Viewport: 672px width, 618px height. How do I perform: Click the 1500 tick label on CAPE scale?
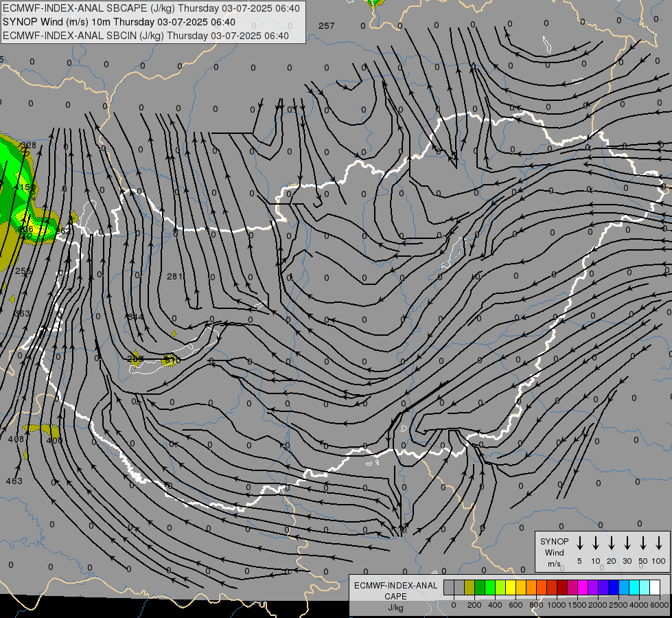tap(577, 605)
